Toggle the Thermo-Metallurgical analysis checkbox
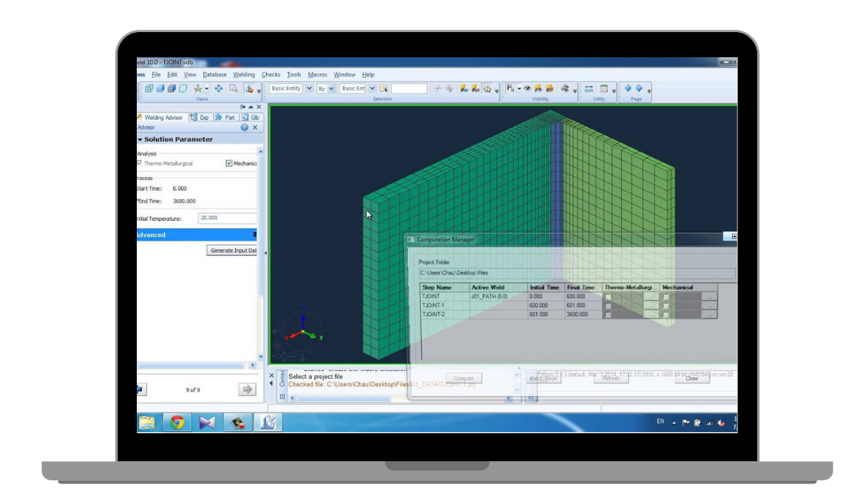 click(140, 163)
